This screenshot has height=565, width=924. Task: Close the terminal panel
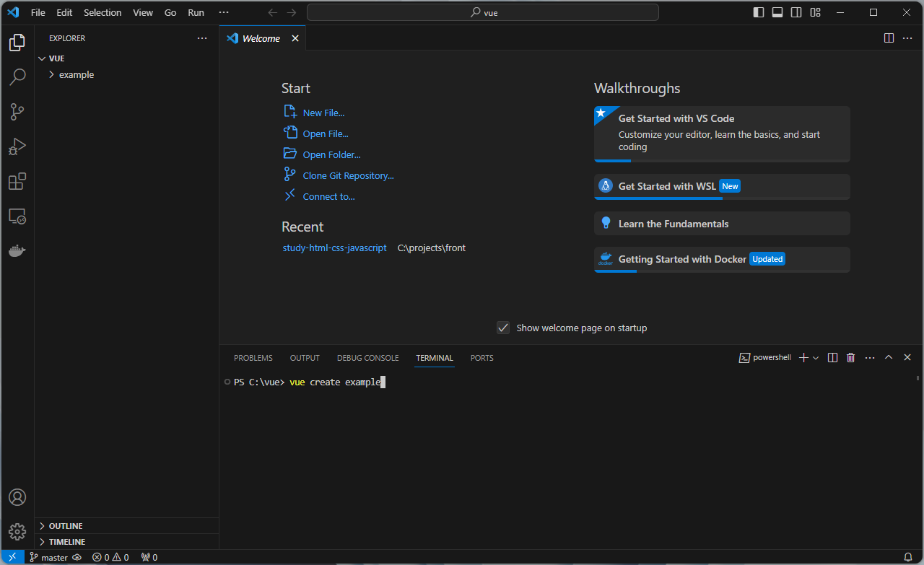click(x=907, y=358)
